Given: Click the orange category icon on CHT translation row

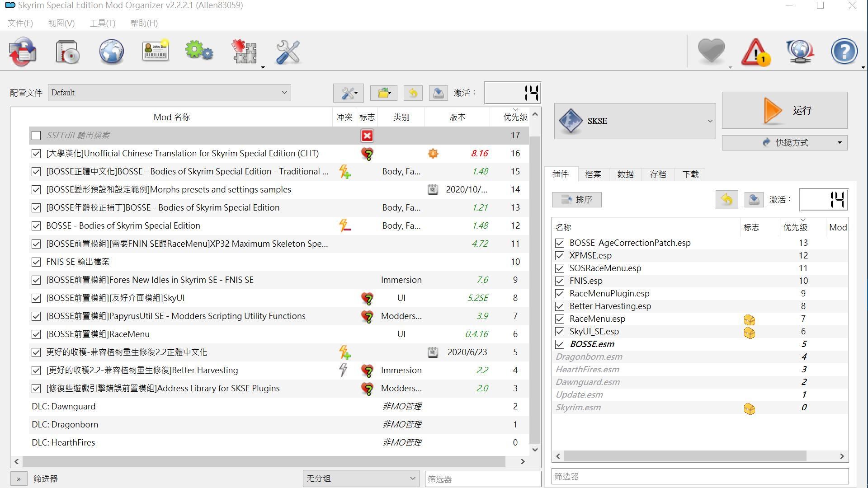Looking at the screenshot, I should (433, 154).
